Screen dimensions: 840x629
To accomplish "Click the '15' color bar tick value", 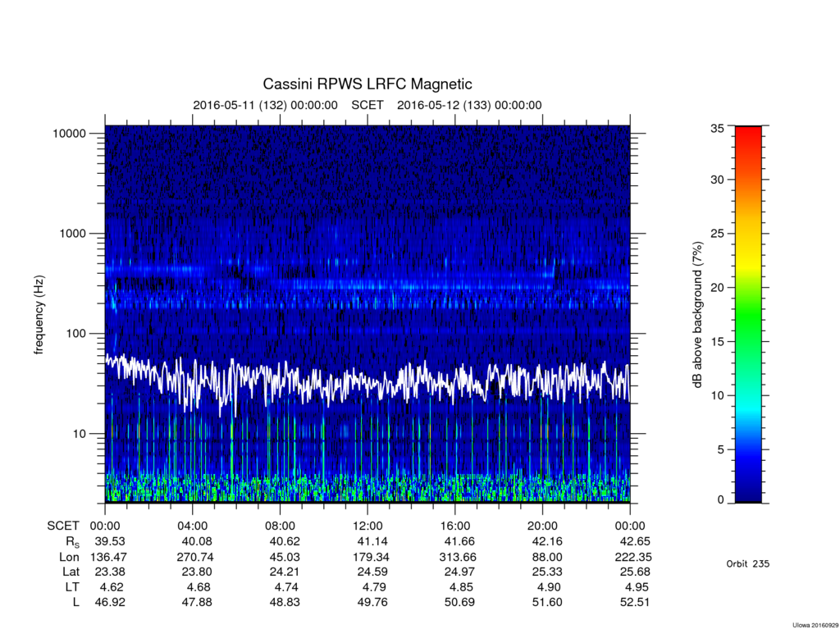I will point(717,342).
